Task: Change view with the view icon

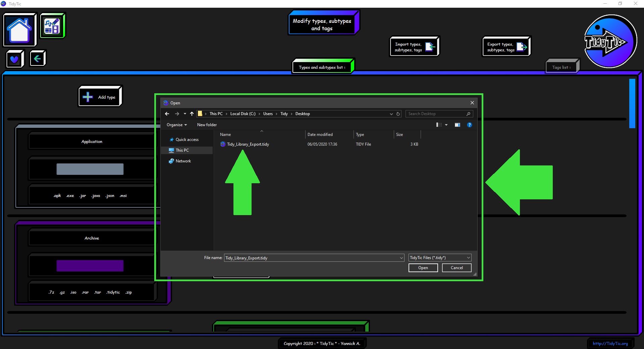Action: [x=439, y=125]
